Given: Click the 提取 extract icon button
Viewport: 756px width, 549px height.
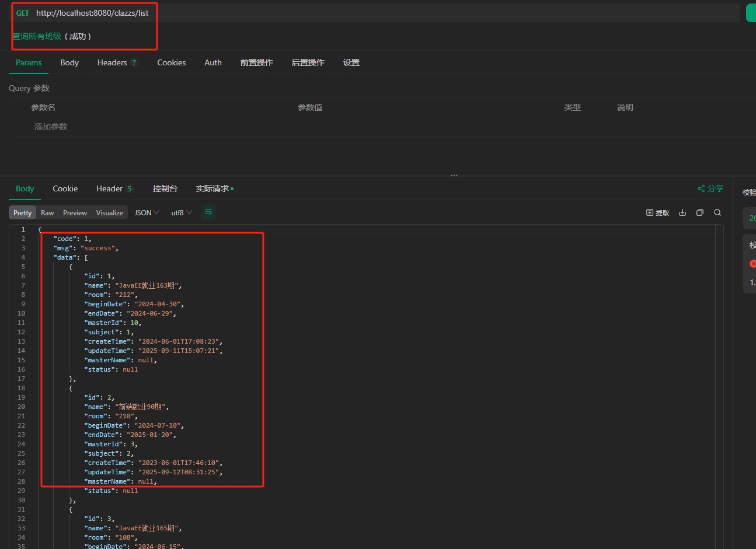Looking at the screenshot, I should 657,212.
